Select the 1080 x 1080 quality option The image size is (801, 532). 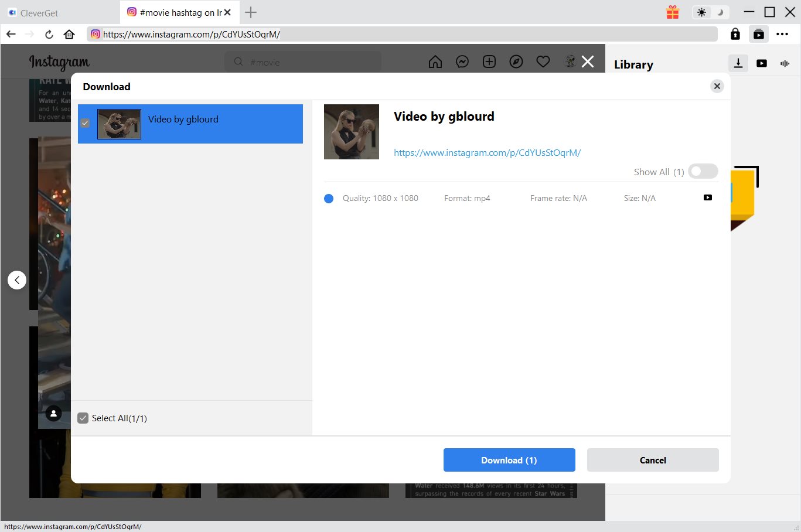click(329, 199)
